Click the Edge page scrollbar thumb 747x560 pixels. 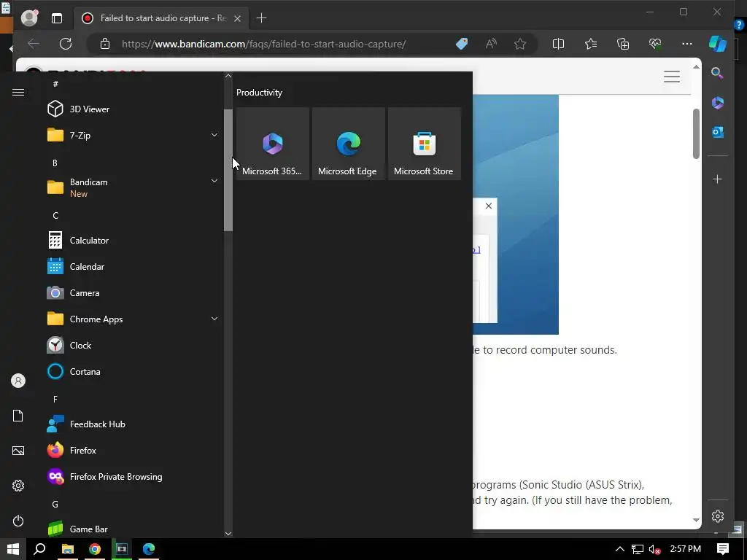(696, 134)
